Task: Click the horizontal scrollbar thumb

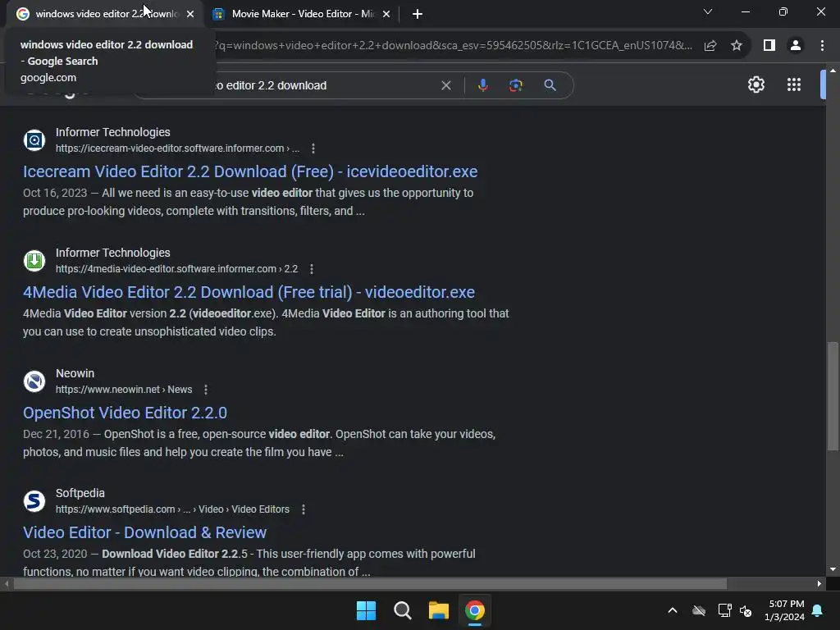Action: [x=370, y=584]
